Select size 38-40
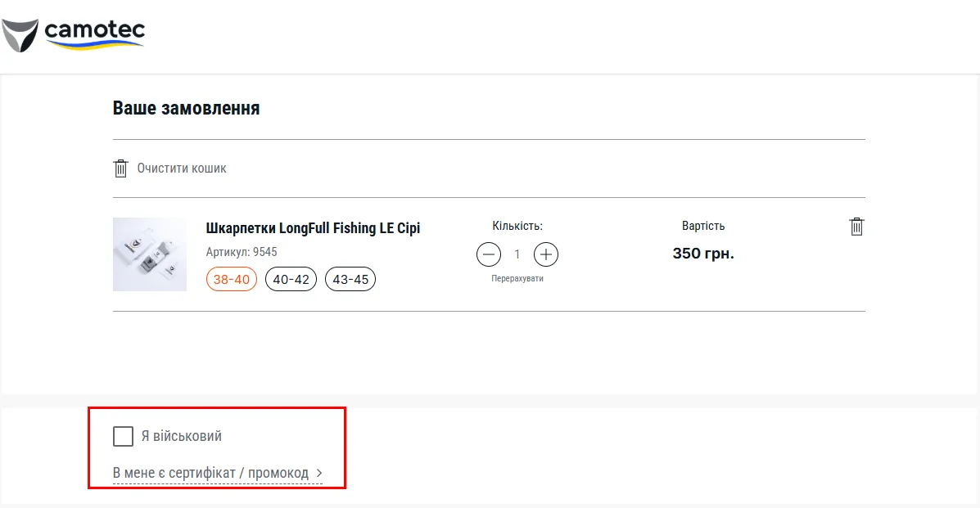The image size is (980, 508). 232,279
